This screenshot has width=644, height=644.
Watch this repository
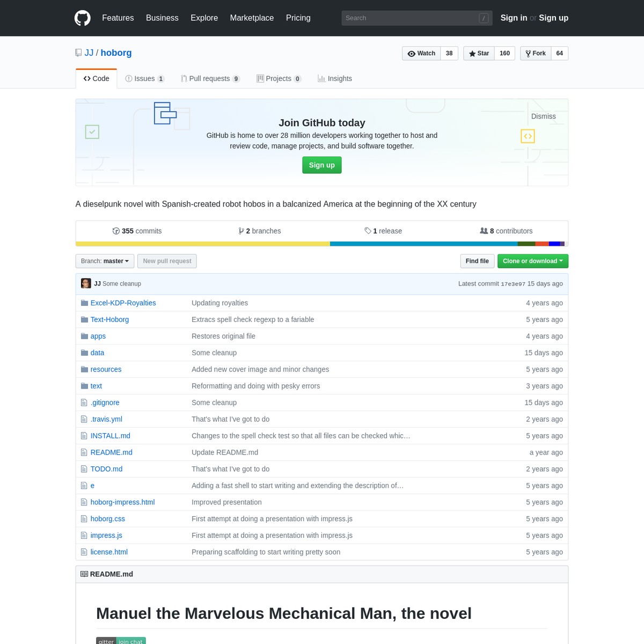click(421, 53)
